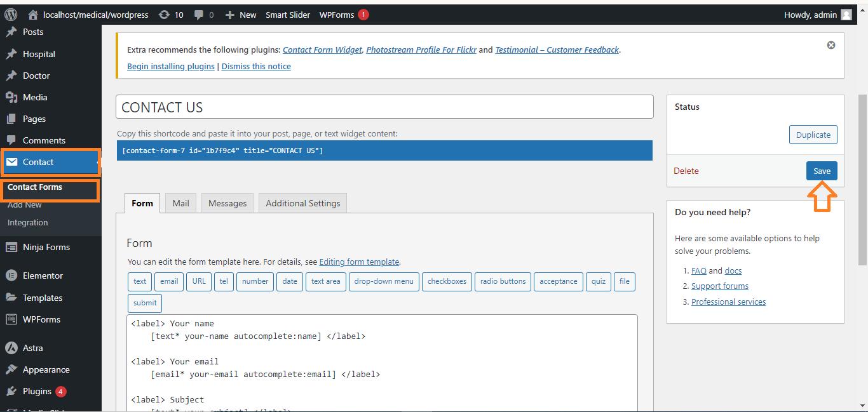Insert a drop-down menu form tag

(x=384, y=281)
